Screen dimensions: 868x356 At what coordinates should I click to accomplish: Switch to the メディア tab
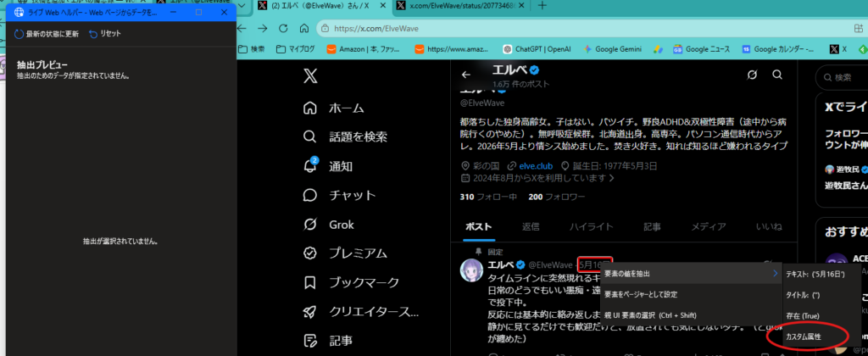click(x=709, y=226)
